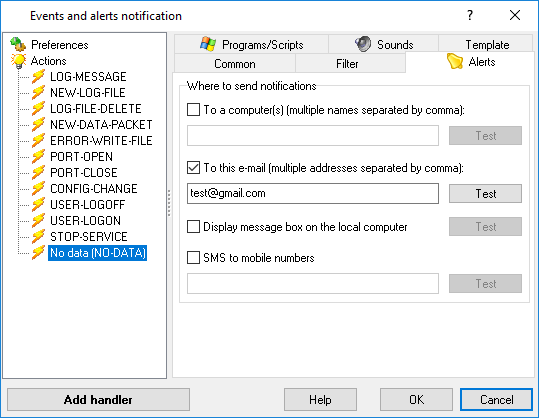Select the Actions tree node

pyautogui.click(x=48, y=61)
